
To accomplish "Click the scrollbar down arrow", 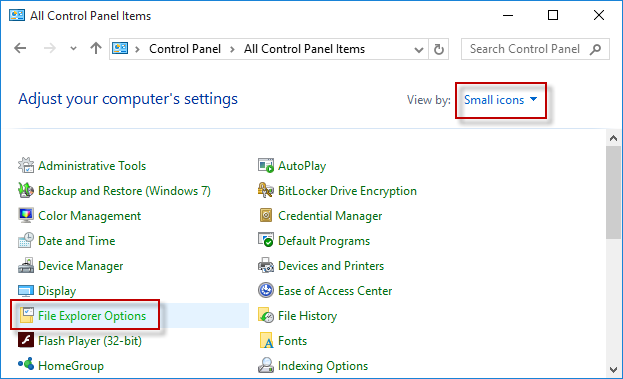I will point(613,370).
